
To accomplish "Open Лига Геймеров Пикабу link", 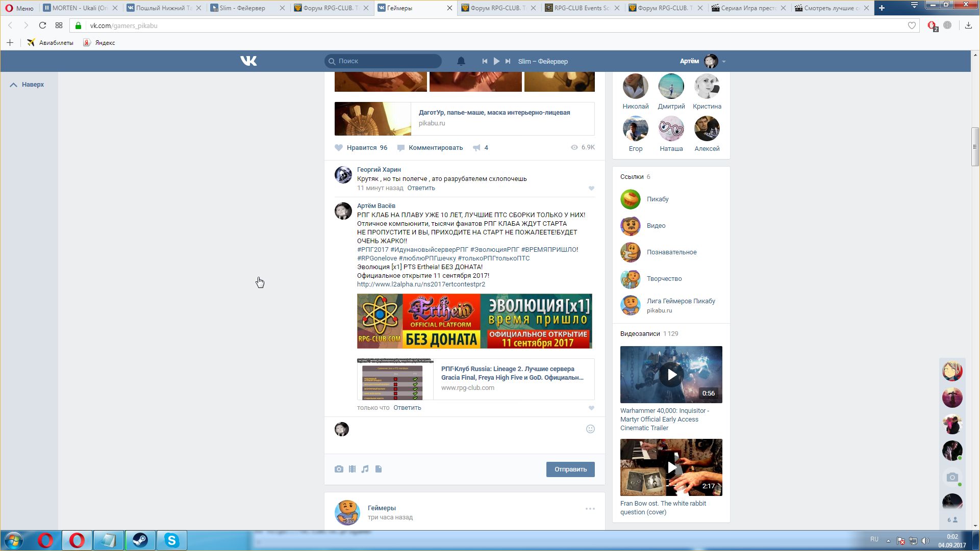I will [x=681, y=301].
